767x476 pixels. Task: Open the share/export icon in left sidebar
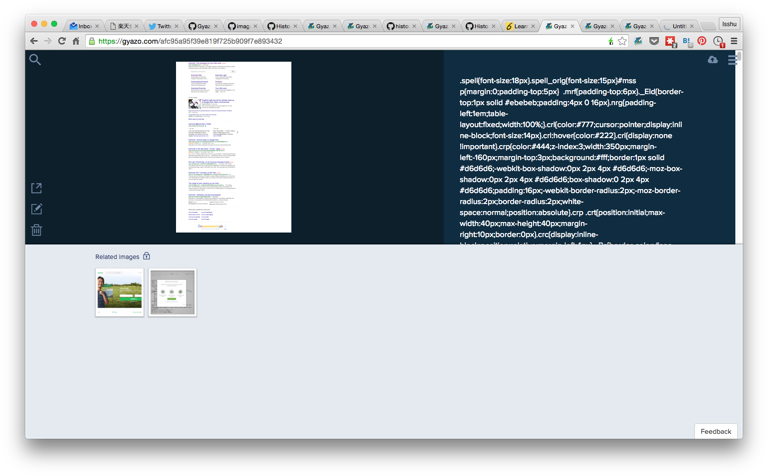36,188
